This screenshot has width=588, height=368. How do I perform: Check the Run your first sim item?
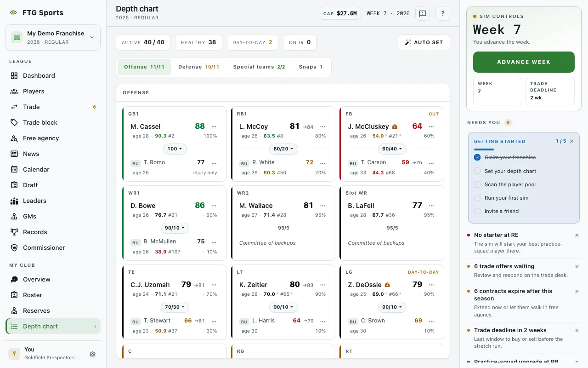[477, 198]
